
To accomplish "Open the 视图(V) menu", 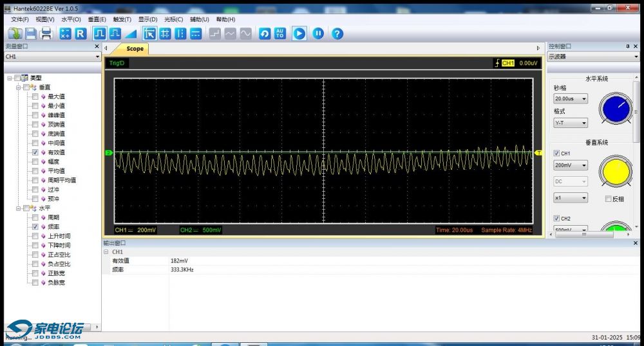I will click(x=45, y=19).
